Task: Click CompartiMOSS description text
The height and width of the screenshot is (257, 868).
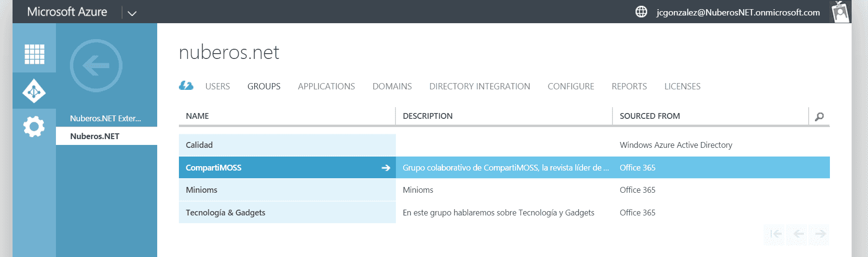Action: click(x=506, y=168)
